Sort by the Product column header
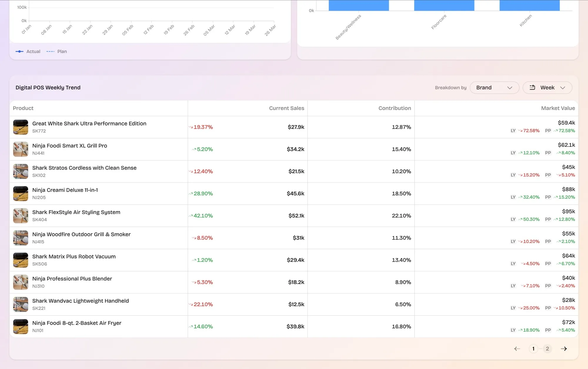Image resolution: width=588 pixels, height=369 pixels. (x=23, y=108)
